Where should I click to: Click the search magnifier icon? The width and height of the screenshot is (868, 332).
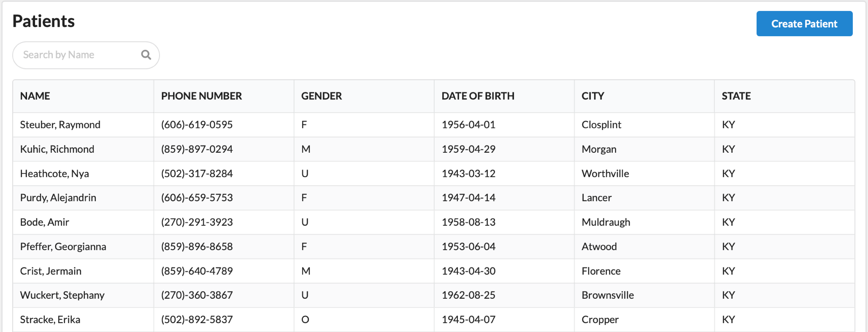click(x=146, y=55)
